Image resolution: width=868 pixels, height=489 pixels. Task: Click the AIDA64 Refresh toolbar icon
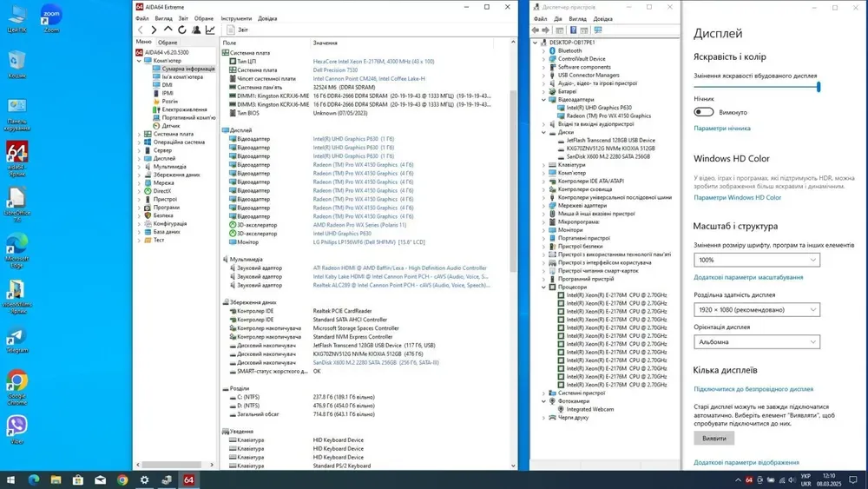pyautogui.click(x=182, y=30)
